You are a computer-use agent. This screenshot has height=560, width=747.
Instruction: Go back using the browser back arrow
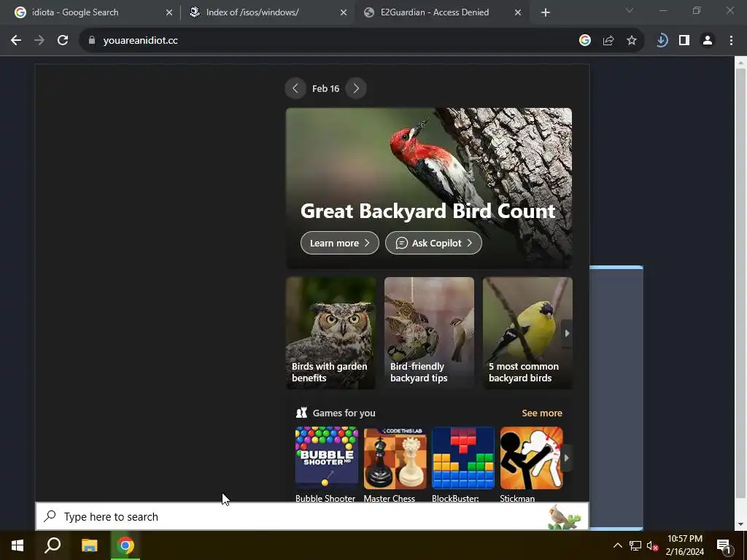pyautogui.click(x=16, y=41)
